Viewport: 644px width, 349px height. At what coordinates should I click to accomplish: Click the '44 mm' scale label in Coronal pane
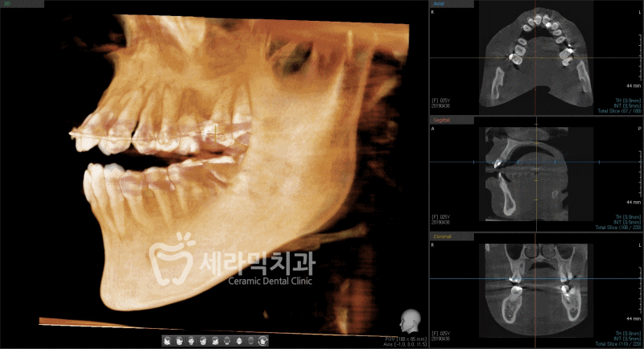(634, 319)
